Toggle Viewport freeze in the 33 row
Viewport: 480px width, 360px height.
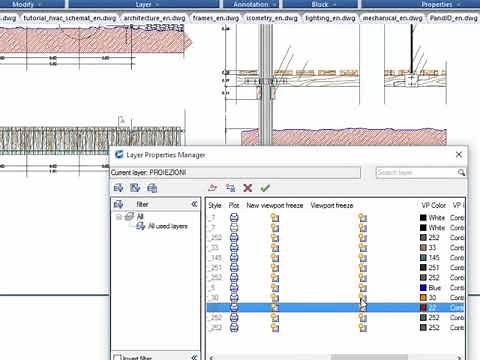[x=363, y=248]
